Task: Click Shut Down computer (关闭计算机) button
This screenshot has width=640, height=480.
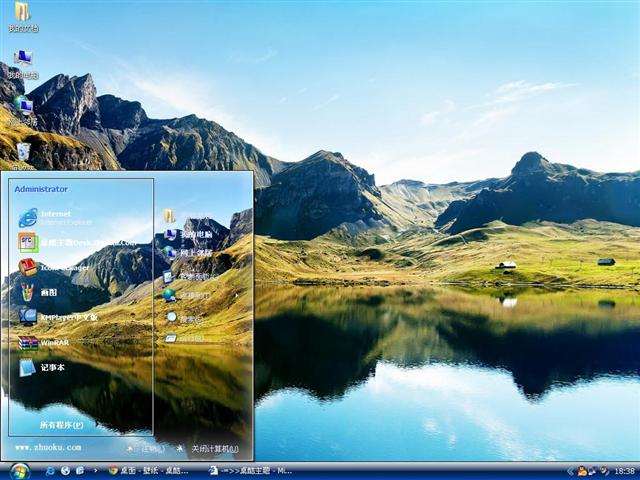Action: pos(208,449)
